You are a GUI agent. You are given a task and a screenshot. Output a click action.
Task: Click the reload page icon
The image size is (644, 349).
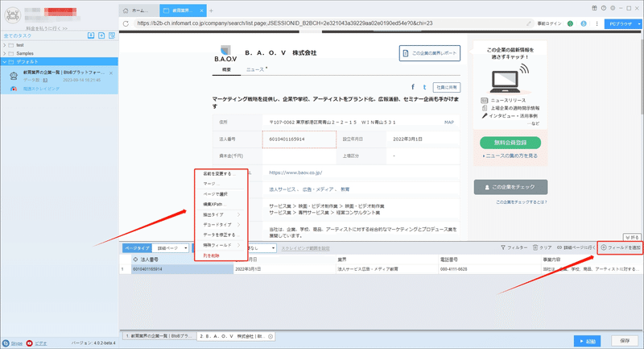pos(126,23)
